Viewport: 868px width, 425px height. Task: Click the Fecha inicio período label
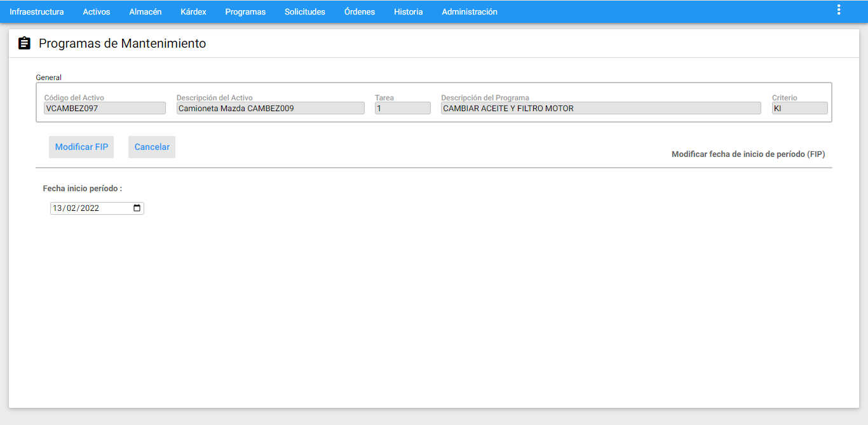pos(83,189)
